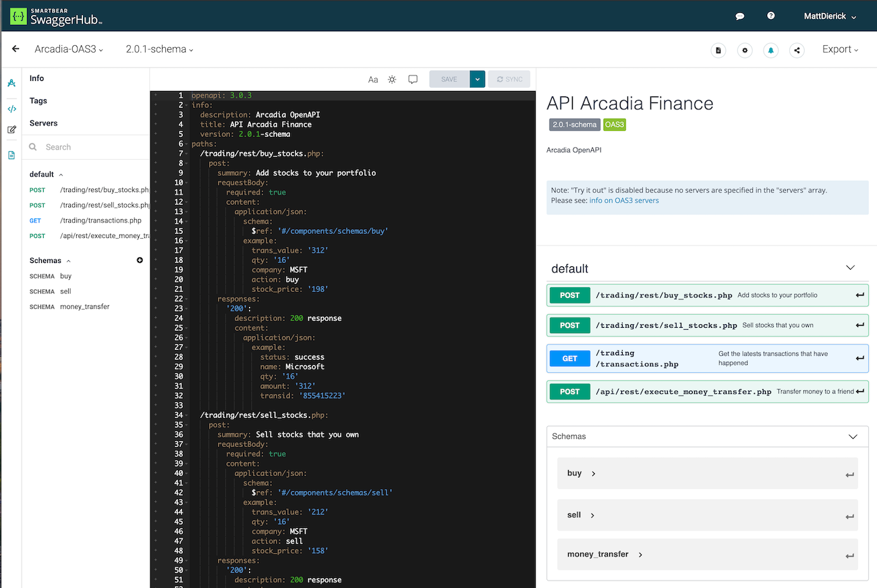877x588 pixels.
Task: Open the comments chat bubble in header
Action: (x=739, y=16)
